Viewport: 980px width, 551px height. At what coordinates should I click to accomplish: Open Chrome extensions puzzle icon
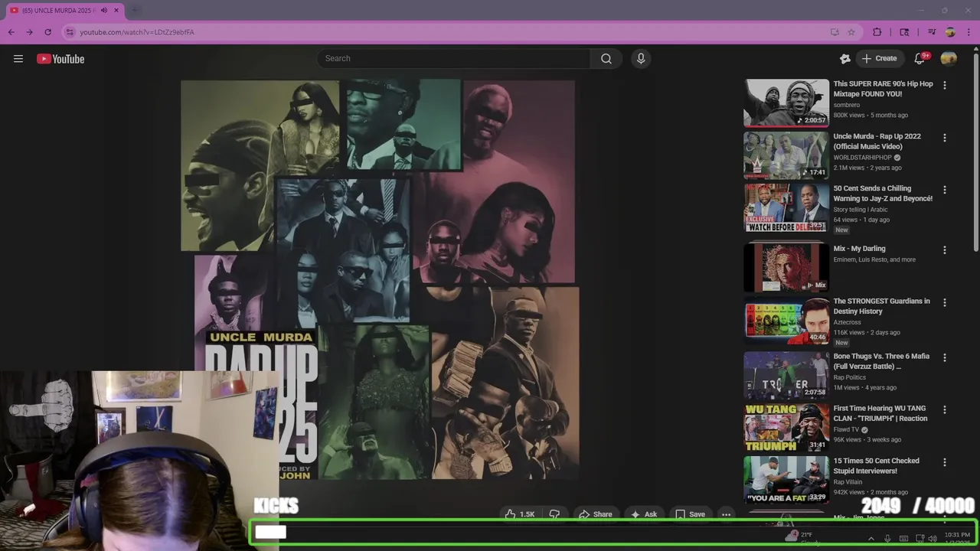(877, 32)
